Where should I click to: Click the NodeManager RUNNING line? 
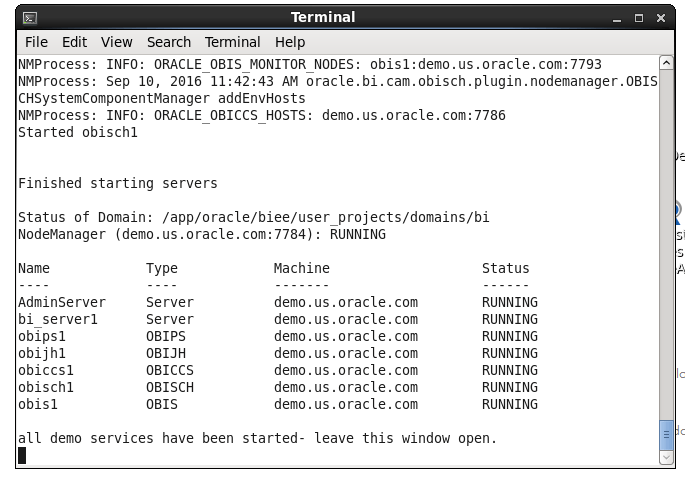[202, 234]
